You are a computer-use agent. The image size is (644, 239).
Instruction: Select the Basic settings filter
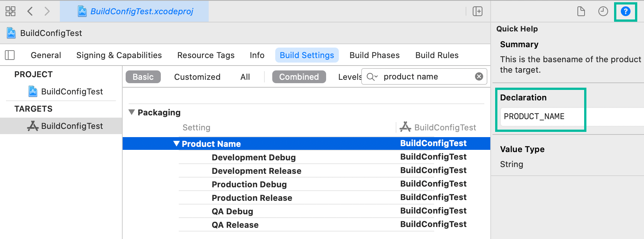(143, 77)
